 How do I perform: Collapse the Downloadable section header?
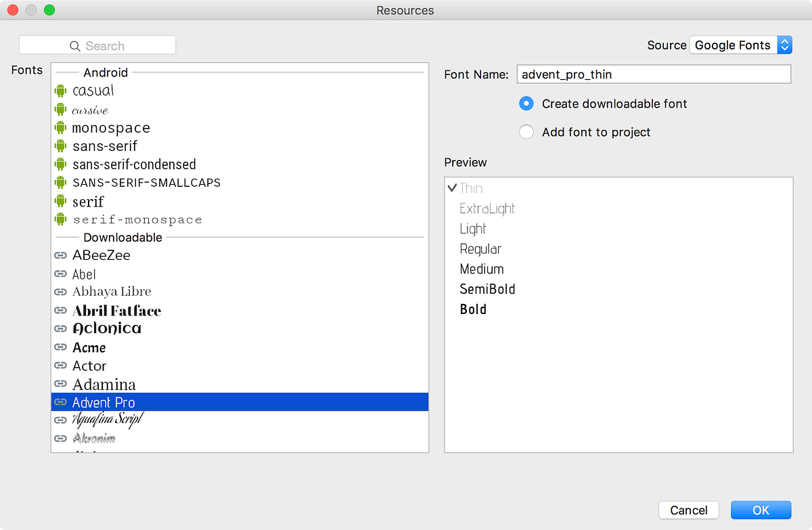(122, 238)
